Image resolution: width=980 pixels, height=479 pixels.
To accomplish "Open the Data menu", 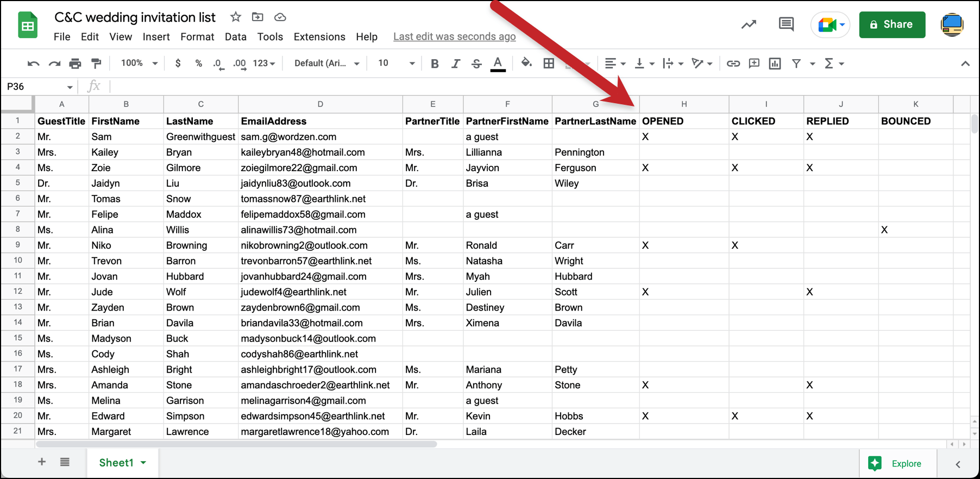I will pyautogui.click(x=235, y=37).
